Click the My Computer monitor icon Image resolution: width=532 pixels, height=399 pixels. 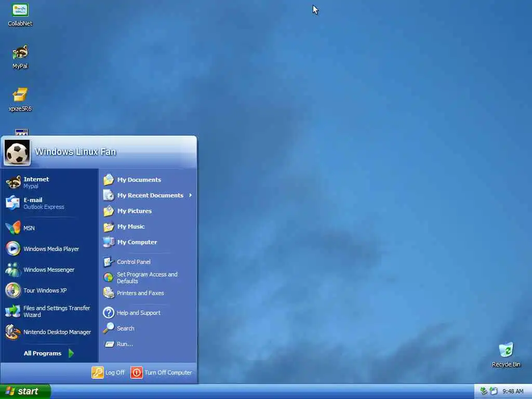(x=109, y=242)
